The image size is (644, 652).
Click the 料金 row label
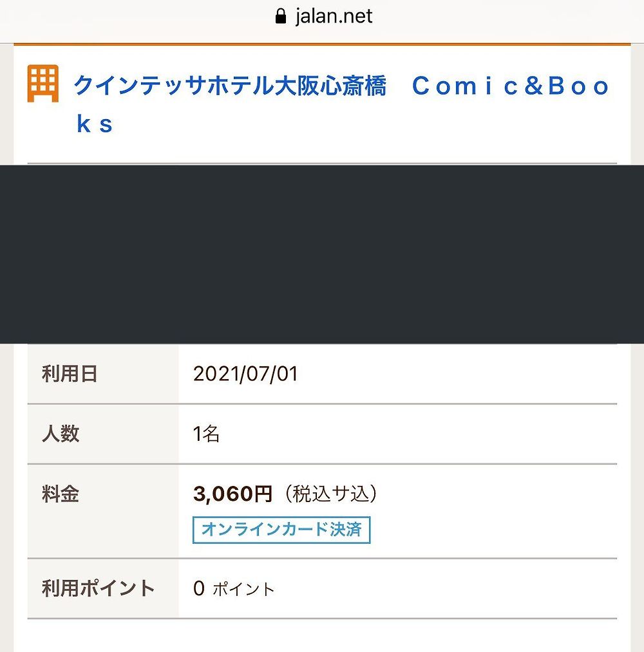61,494
